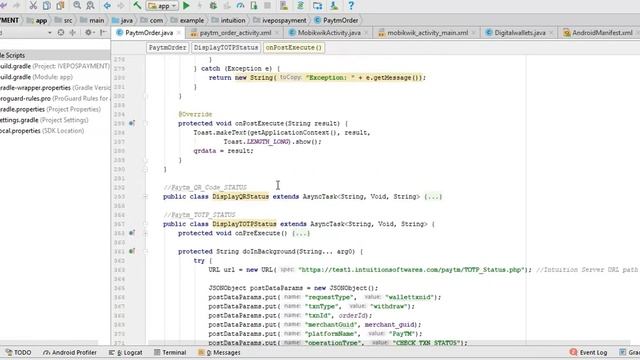Open the Messages tool window

219,352
